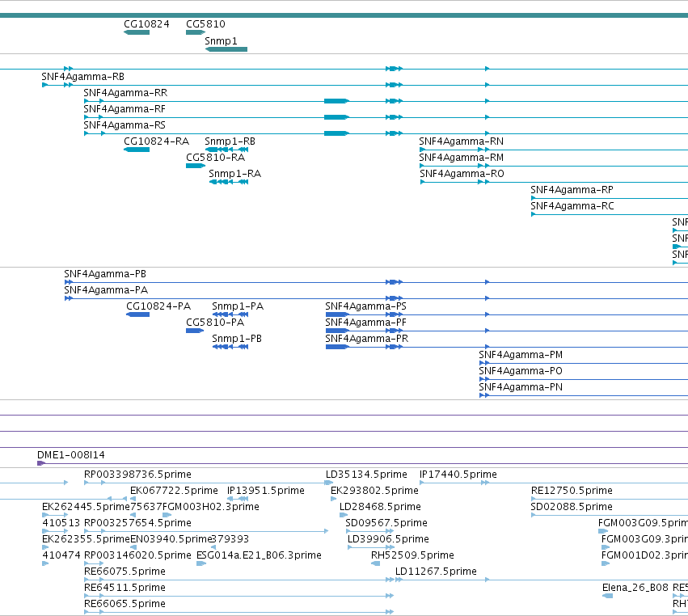This screenshot has height=616, width=688.
Task: Select the Snmp1 gene label
Action: (x=221, y=40)
